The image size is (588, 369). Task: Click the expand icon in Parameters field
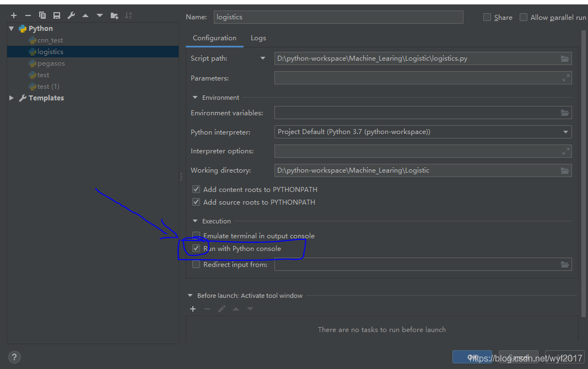click(565, 78)
